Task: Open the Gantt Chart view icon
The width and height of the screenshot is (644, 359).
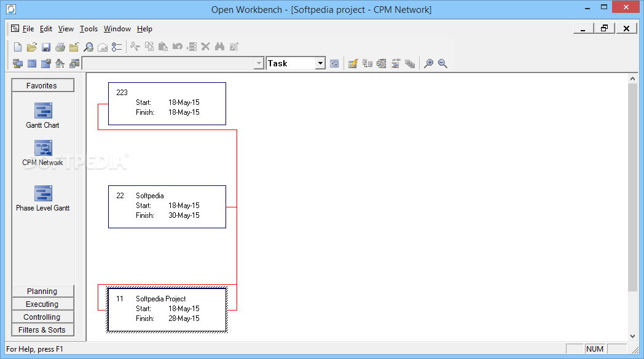Action: point(43,111)
